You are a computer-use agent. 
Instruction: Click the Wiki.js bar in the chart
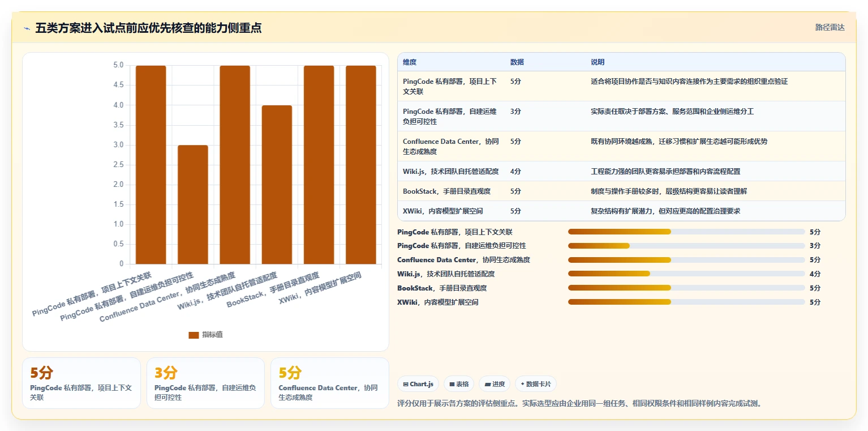pos(277,185)
